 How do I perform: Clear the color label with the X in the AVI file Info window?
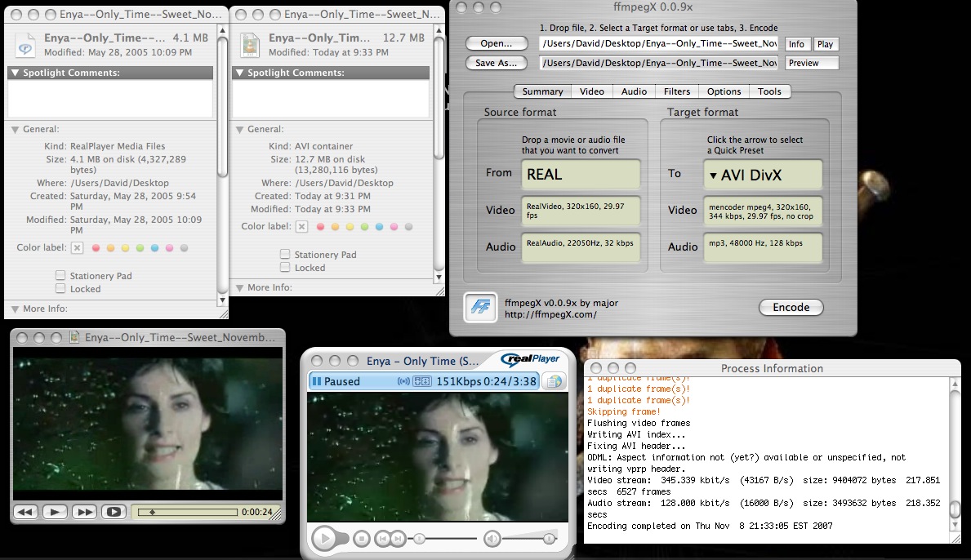[x=301, y=226]
